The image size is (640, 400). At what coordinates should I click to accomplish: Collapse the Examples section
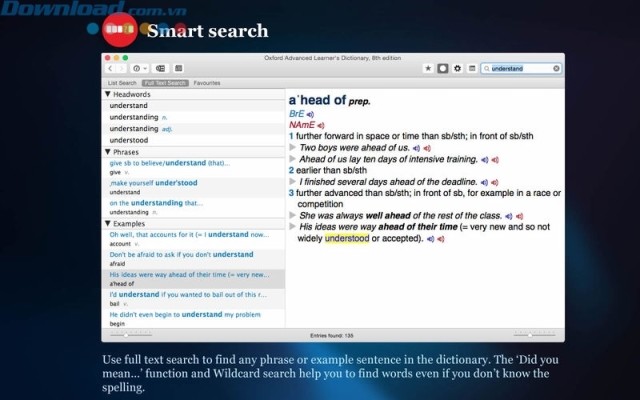coord(108,223)
